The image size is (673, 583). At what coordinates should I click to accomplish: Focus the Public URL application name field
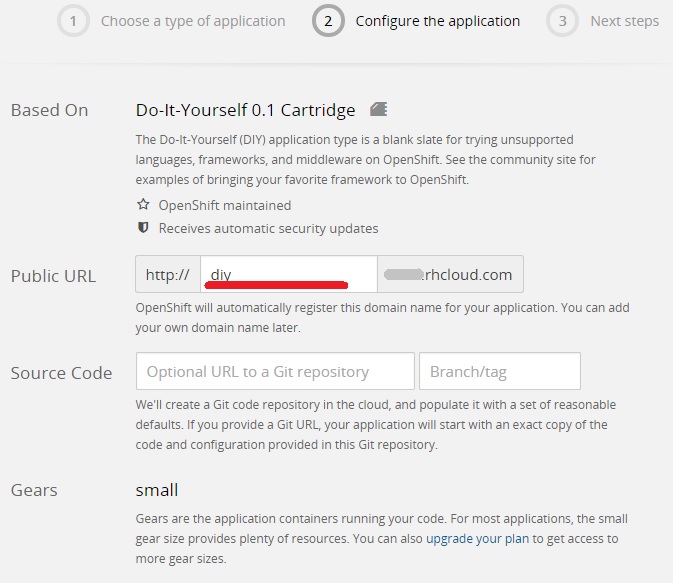click(288, 274)
